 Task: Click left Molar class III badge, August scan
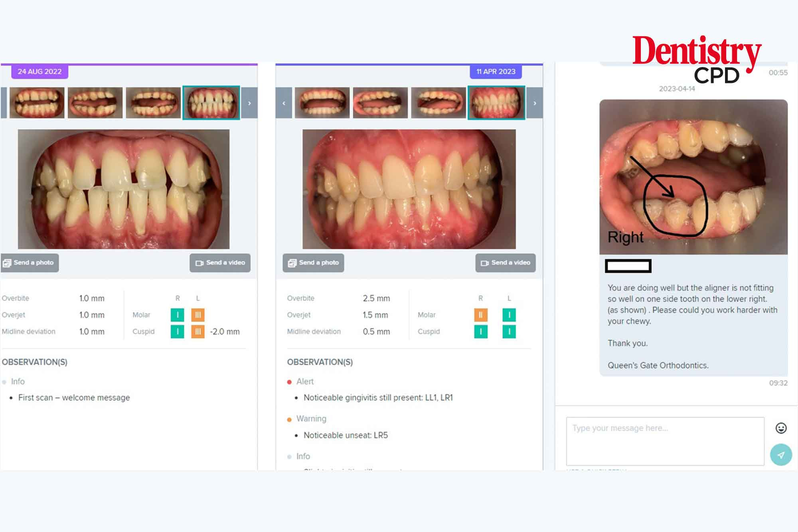click(198, 315)
